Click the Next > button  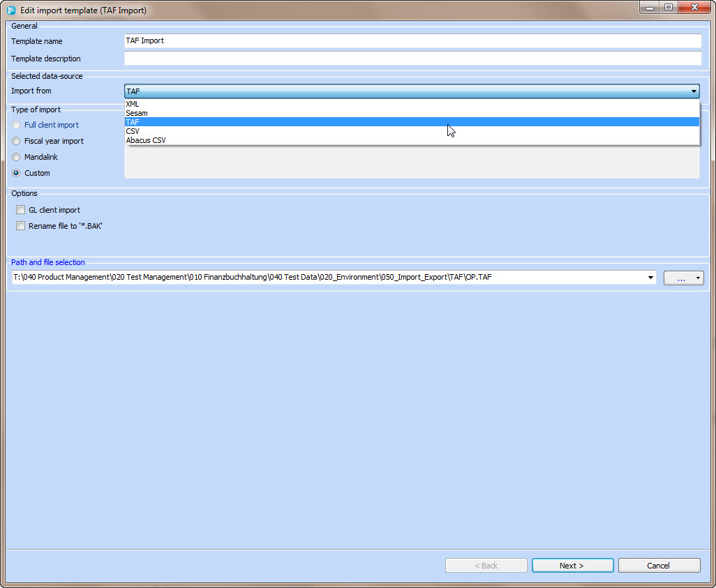point(572,566)
